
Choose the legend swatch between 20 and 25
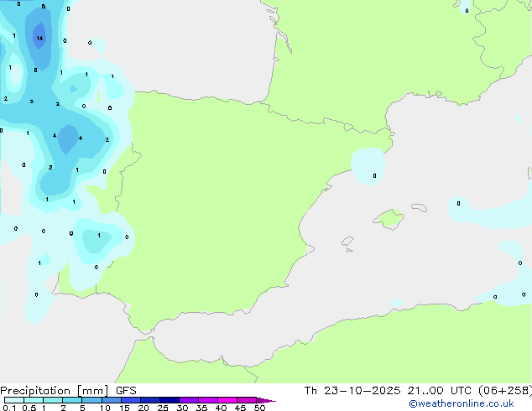(150, 400)
